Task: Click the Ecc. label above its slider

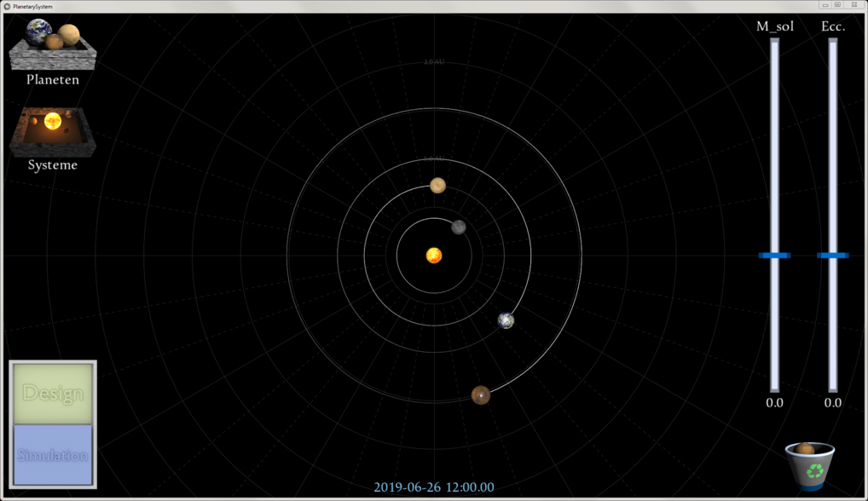Action: tap(833, 26)
